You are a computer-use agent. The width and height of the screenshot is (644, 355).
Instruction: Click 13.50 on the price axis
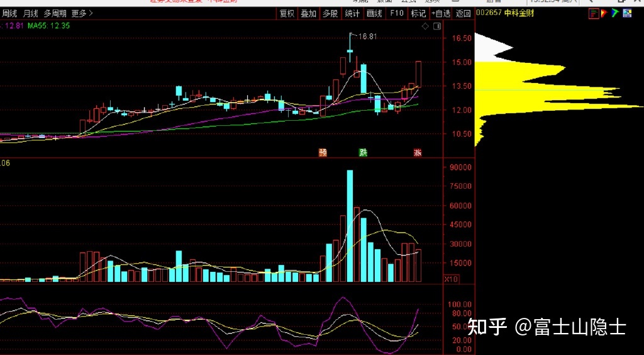tap(462, 86)
